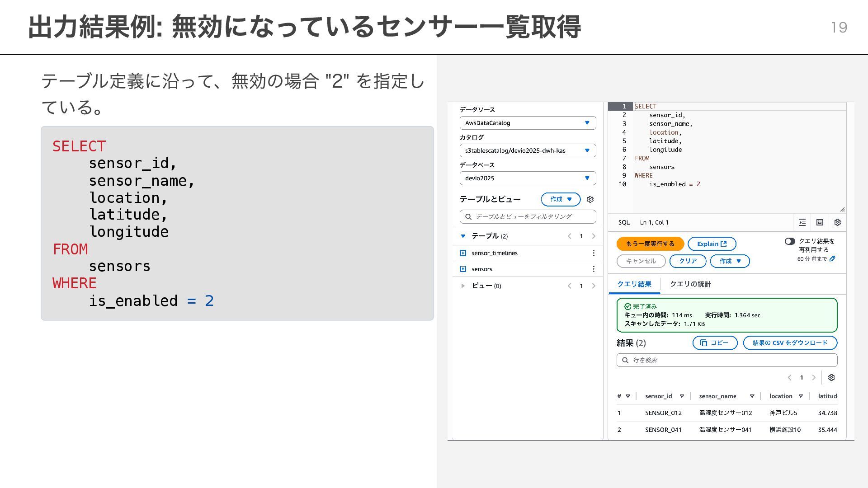Click the 行を検索 search field

click(727, 360)
